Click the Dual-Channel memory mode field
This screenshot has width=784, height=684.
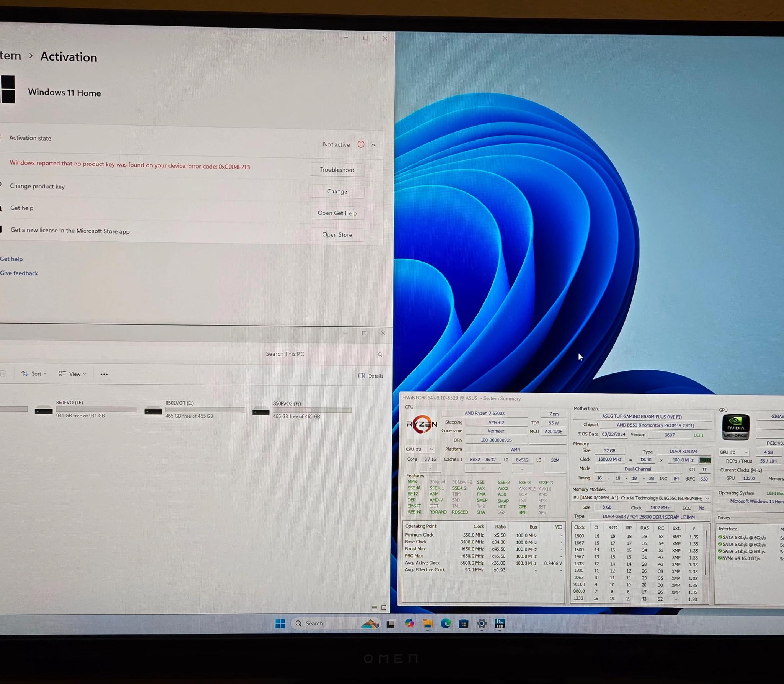click(637, 469)
